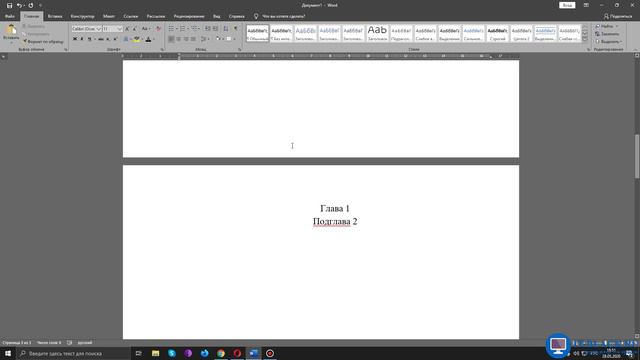Open the Borders dropdown arrow
Screen dimensions: 640x360
tap(235, 39)
